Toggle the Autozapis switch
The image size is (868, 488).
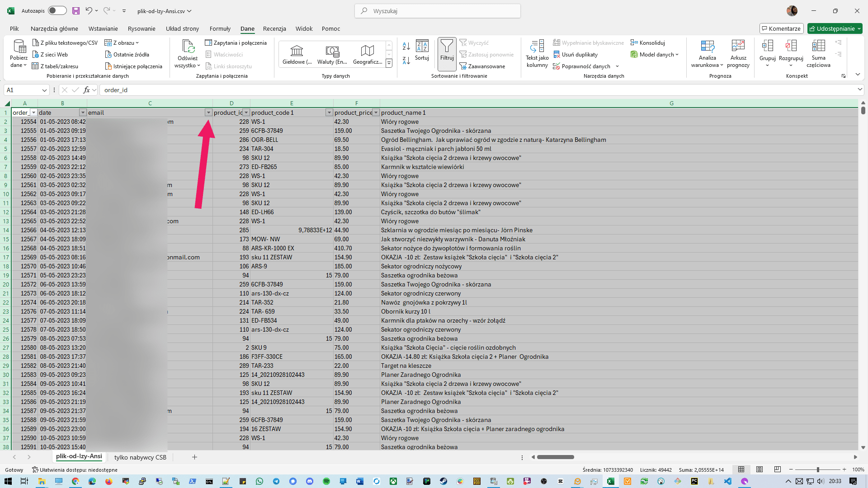click(57, 11)
